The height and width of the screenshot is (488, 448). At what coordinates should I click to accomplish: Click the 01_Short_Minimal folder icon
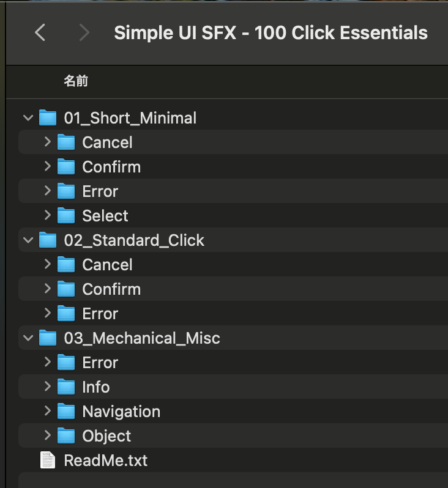48,118
